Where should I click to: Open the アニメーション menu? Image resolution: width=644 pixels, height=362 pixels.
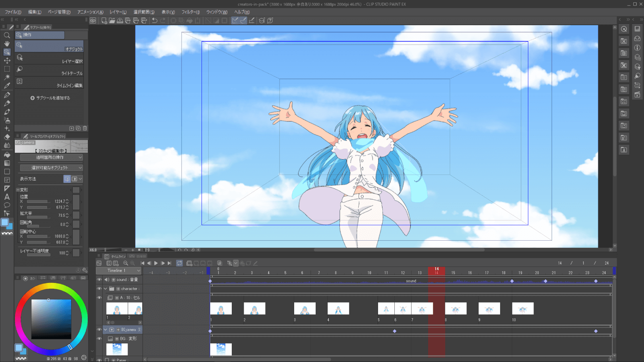pos(90,12)
